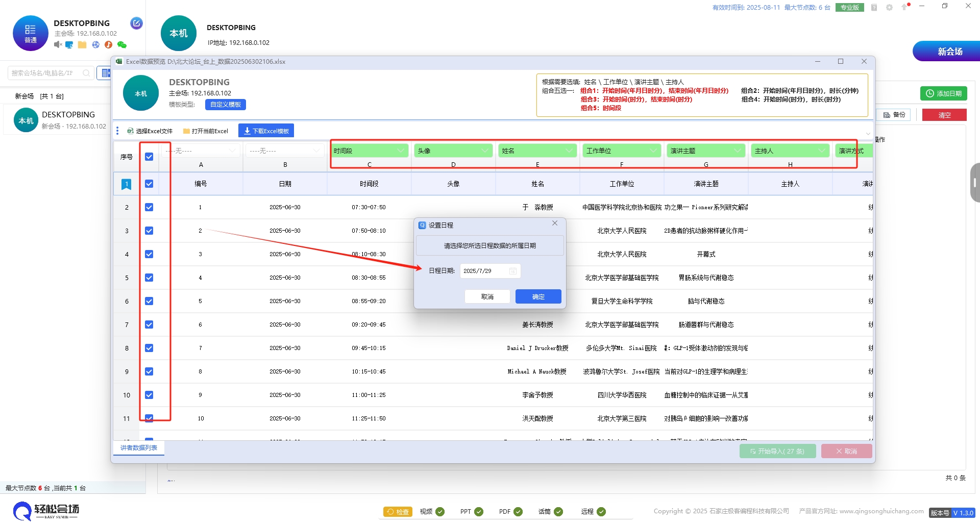Click the blue remote screen icon
Image resolution: width=980 pixels, height=525 pixels.
coord(69,45)
